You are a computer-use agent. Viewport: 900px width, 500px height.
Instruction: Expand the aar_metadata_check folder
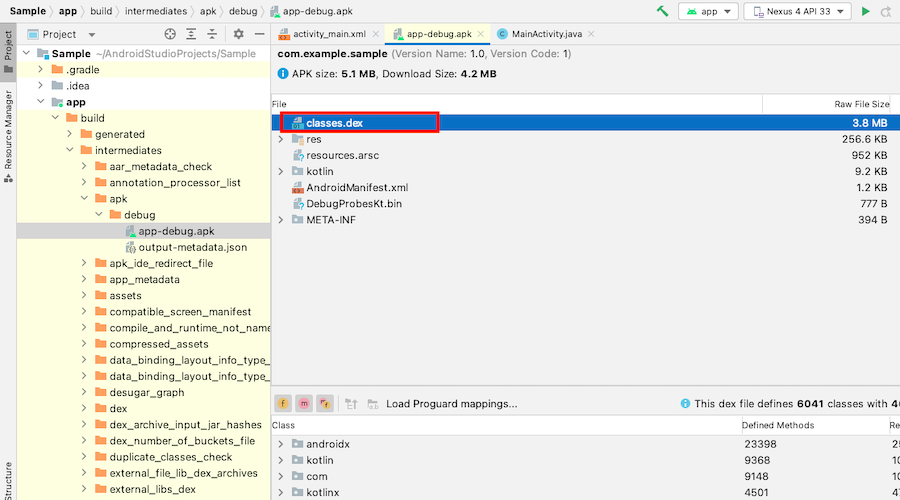(x=84, y=166)
